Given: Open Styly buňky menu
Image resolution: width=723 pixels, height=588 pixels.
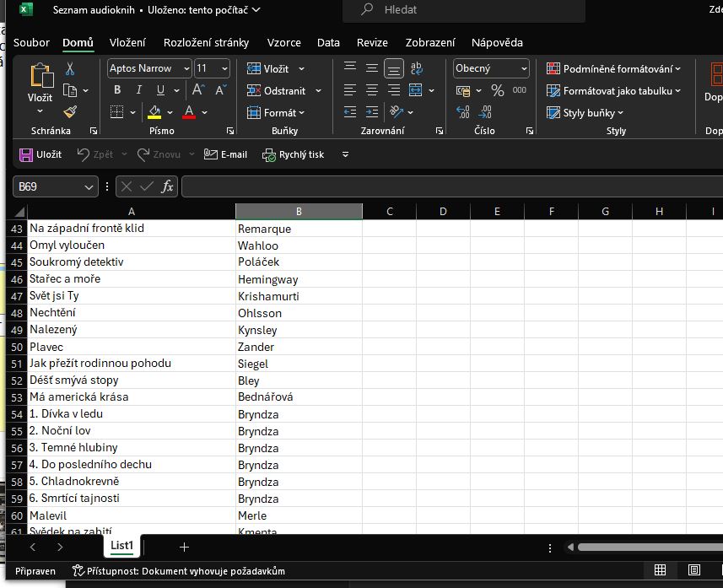Looking at the screenshot, I should coord(585,113).
